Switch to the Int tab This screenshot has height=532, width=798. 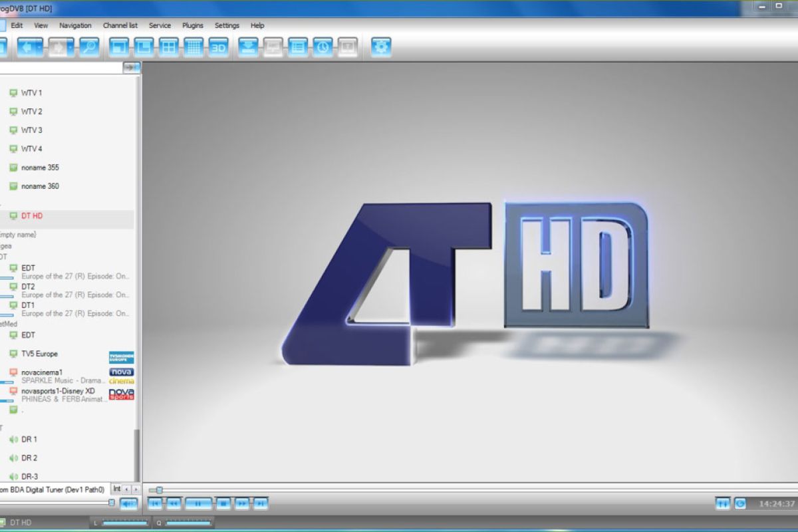[116, 488]
